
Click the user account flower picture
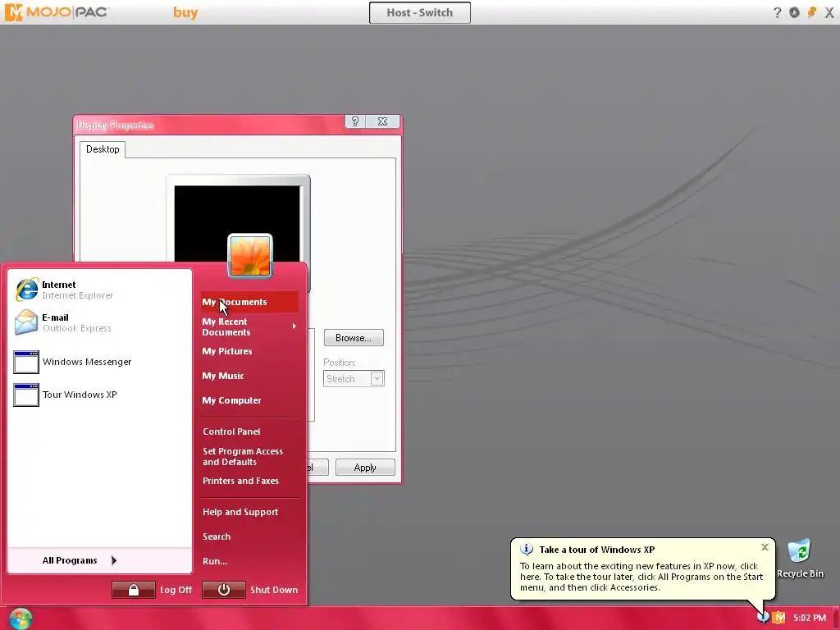coord(250,256)
